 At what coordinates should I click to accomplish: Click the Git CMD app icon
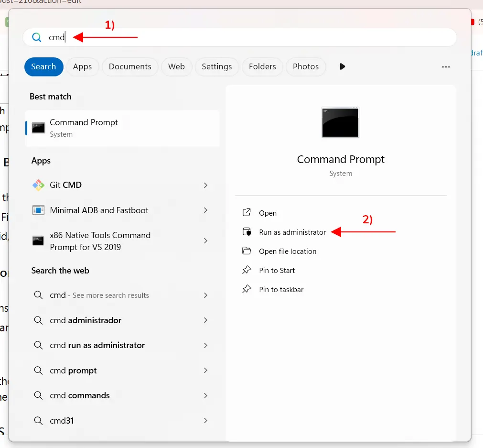coord(38,185)
